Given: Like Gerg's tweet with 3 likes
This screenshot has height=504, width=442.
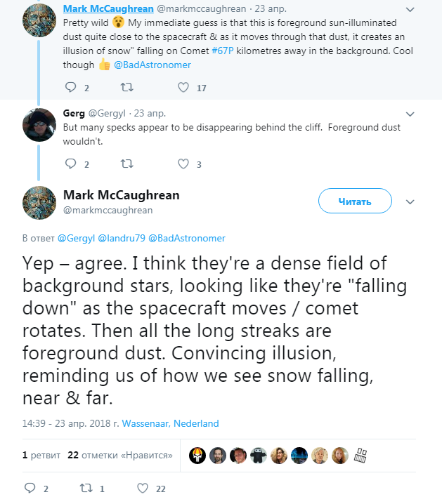Looking at the screenshot, I should [183, 164].
